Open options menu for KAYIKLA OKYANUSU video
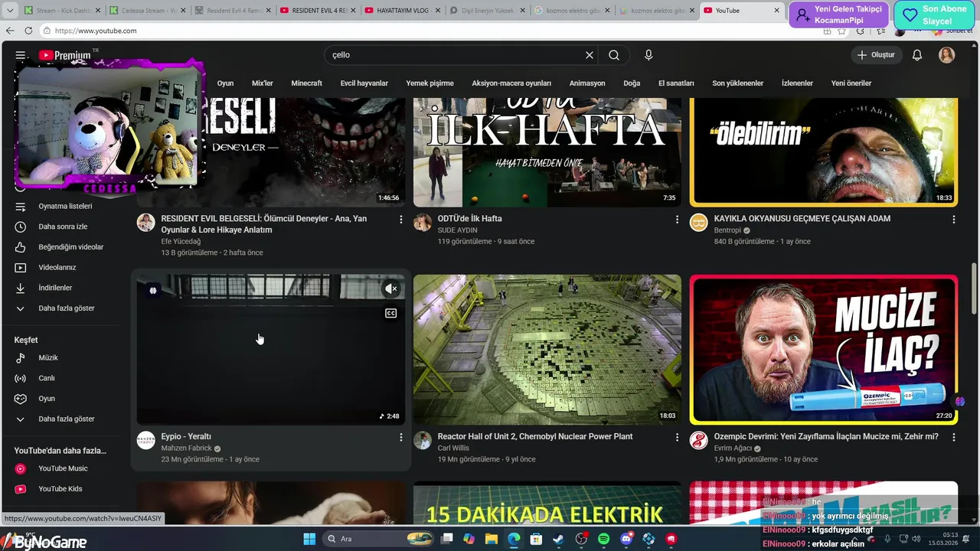The height and width of the screenshot is (551, 980). pos(953,220)
